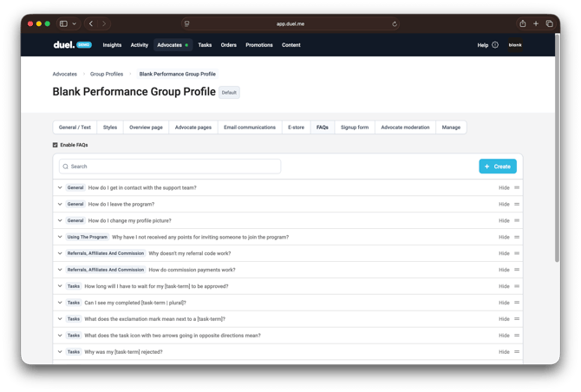Go to Group Profiles breadcrumb link
The image size is (581, 392).
107,74
